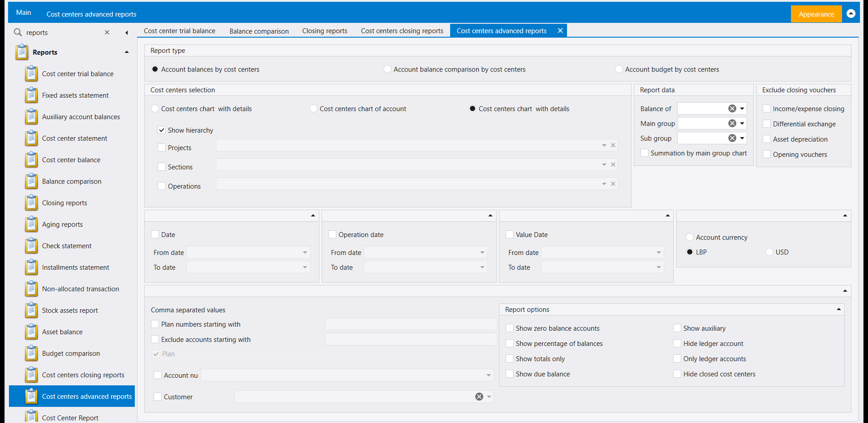Switch to Balance comparison tab
This screenshot has height=423, width=868.
tap(259, 30)
